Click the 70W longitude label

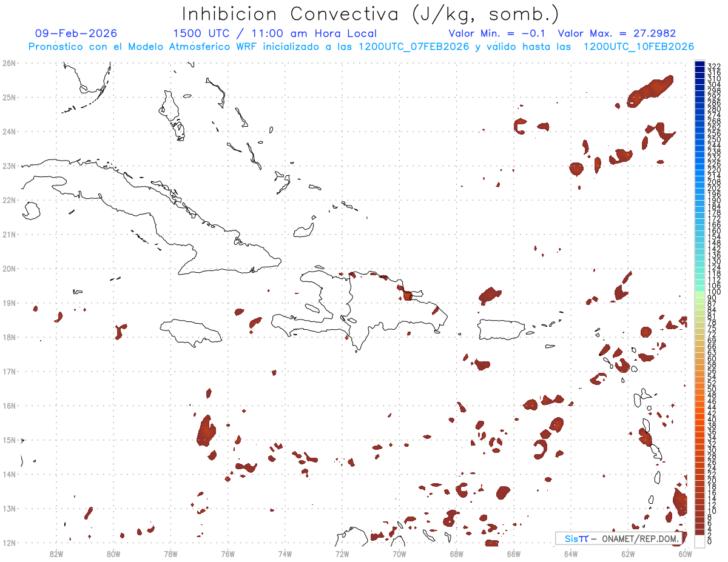(399, 553)
